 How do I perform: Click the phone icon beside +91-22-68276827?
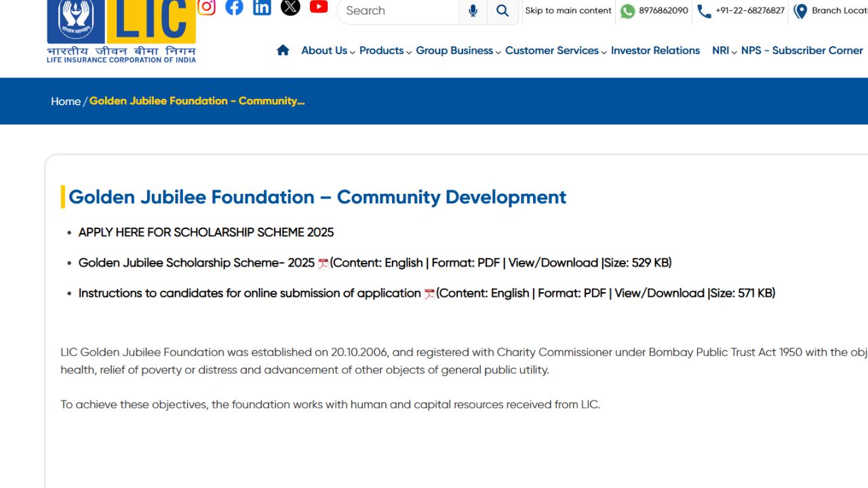coord(703,11)
